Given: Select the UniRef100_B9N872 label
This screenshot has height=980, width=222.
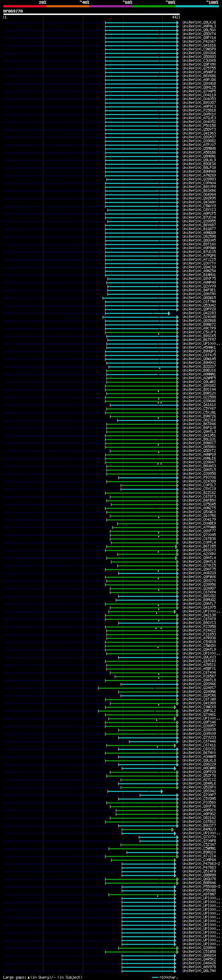Looking at the screenshot, I should [x=199, y=324].
